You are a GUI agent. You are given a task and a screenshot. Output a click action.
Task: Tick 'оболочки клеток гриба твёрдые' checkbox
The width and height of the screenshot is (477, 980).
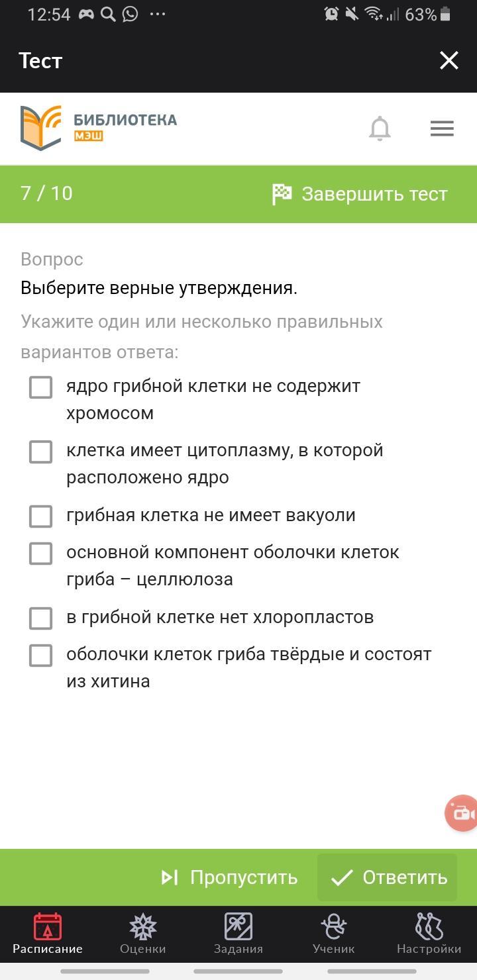(41, 656)
